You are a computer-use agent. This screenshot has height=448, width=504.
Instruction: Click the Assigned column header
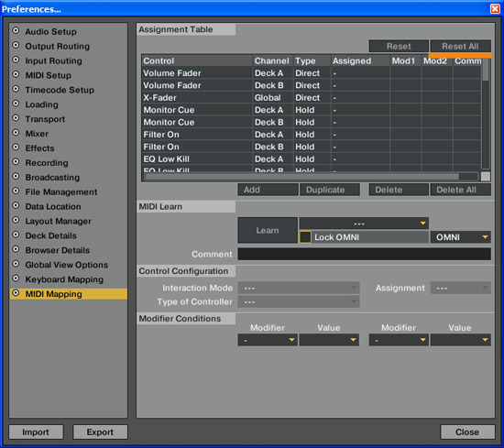[360, 60]
